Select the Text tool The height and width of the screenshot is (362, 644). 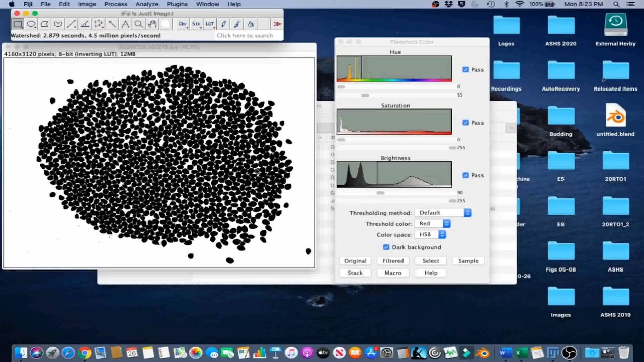point(125,24)
